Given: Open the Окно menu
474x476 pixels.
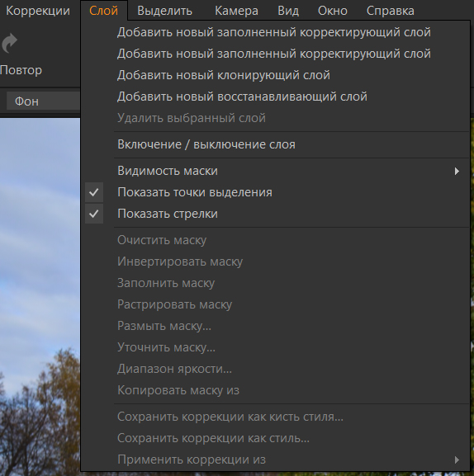Looking at the screenshot, I should pos(333,11).
